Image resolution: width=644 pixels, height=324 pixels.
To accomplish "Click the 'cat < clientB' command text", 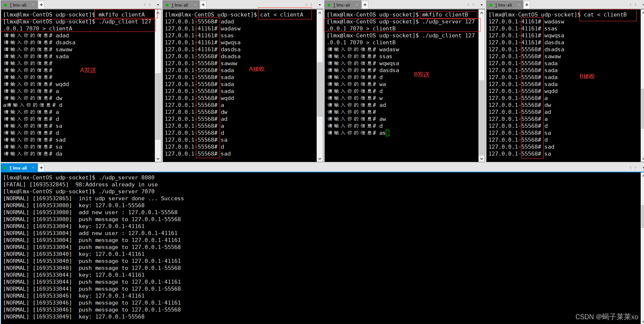I will tap(606, 15).
